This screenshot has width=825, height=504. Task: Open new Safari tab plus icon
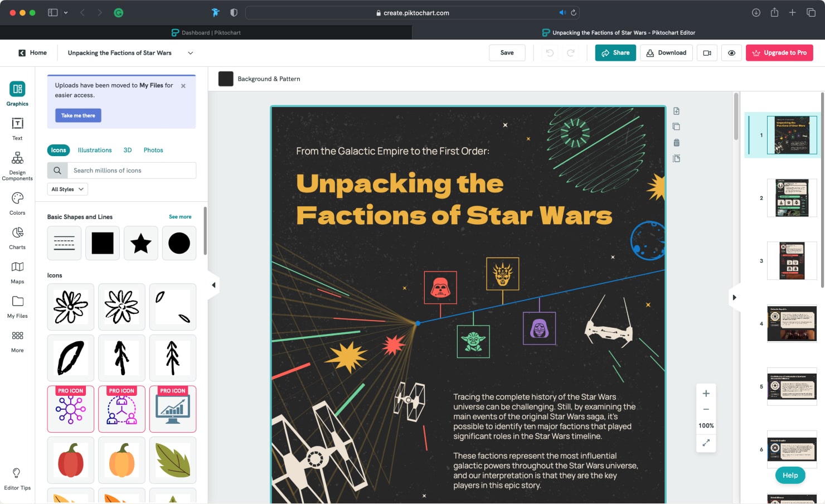(x=792, y=12)
